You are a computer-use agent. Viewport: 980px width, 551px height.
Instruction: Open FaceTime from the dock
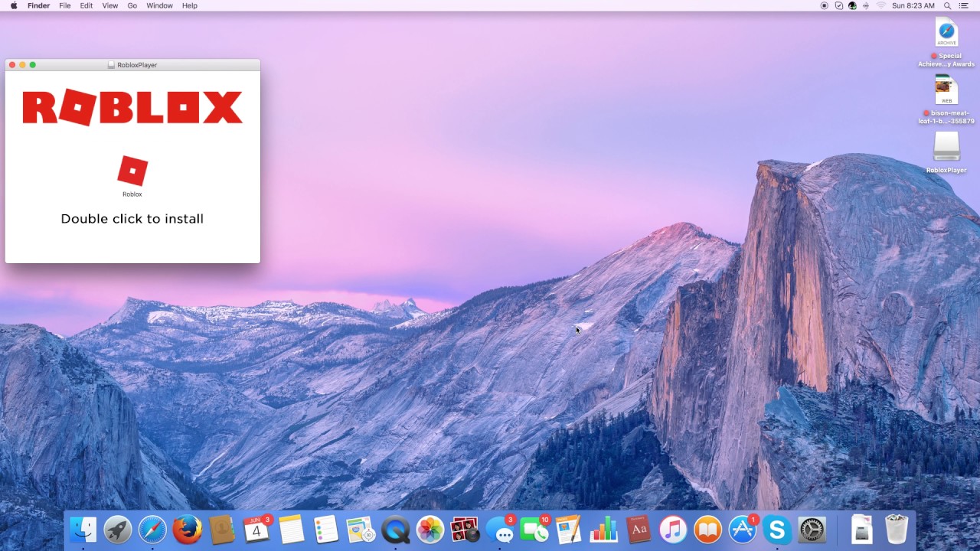[534, 530]
